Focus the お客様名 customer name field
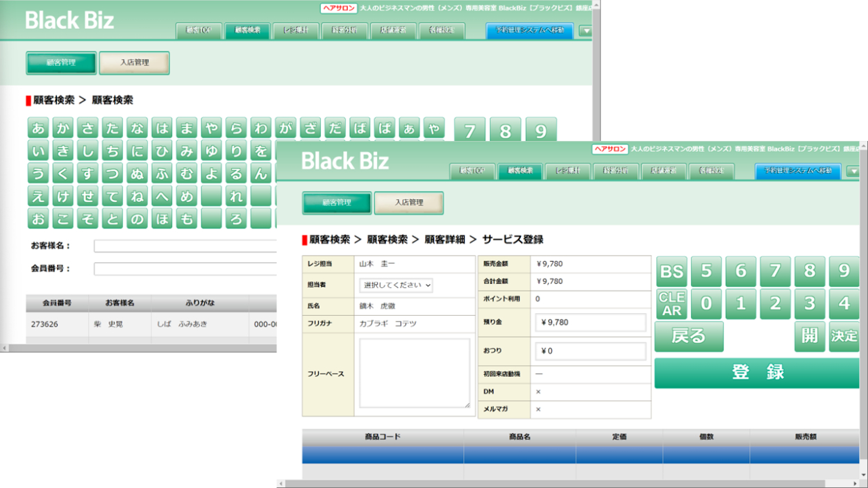 pyautogui.click(x=185, y=246)
